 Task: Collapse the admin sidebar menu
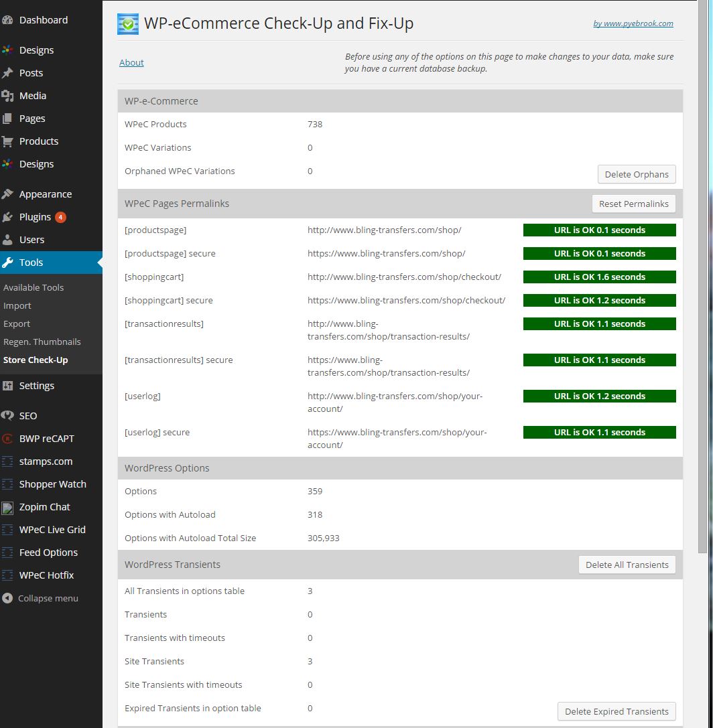pos(40,598)
